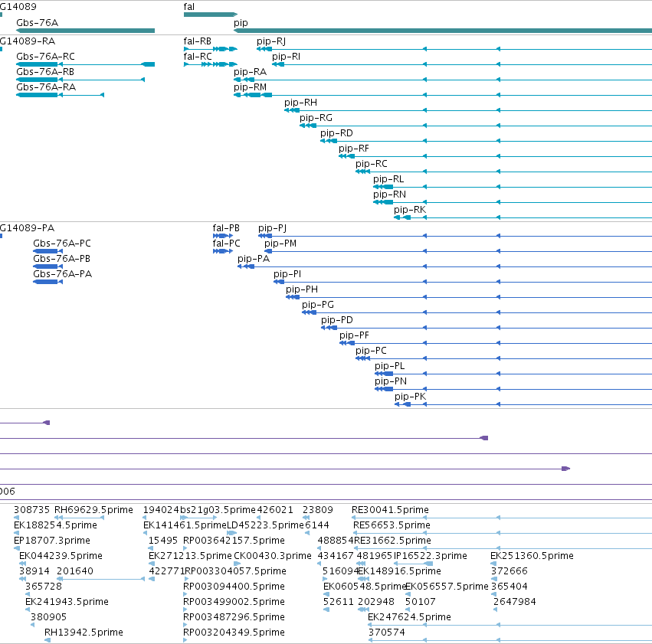The width and height of the screenshot is (652, 644).
Task: Select feature labeled 2647984
Action: point(514,602)
